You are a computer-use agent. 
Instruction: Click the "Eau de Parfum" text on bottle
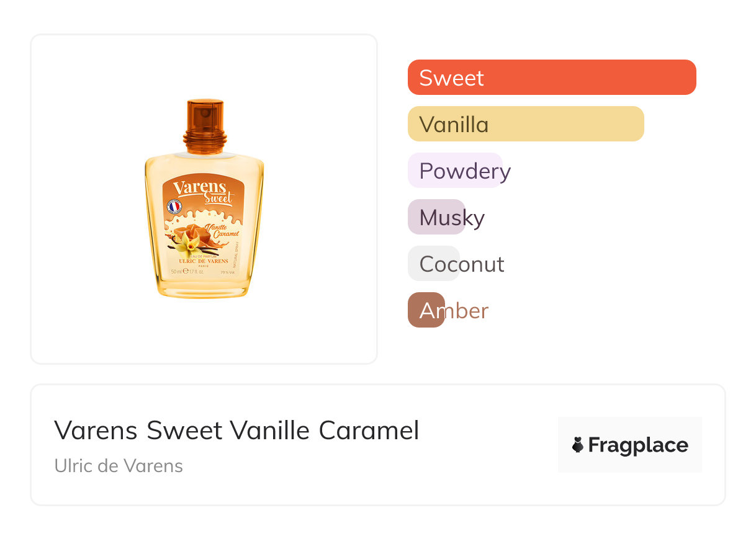pos(204,256)
